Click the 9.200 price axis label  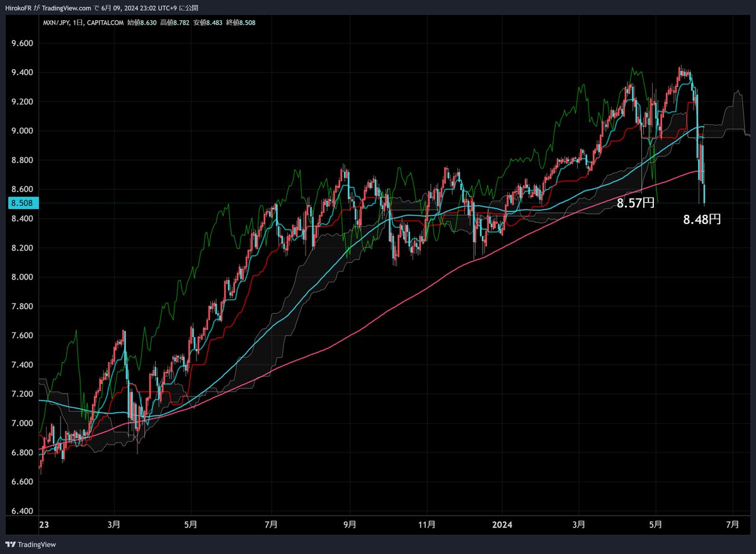coord(21,102)
